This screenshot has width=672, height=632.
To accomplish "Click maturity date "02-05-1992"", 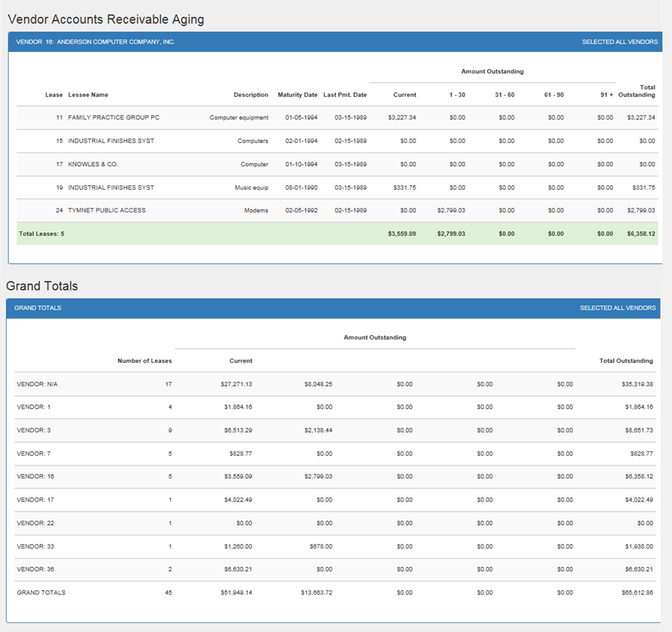I will click(x=302, y=210).
